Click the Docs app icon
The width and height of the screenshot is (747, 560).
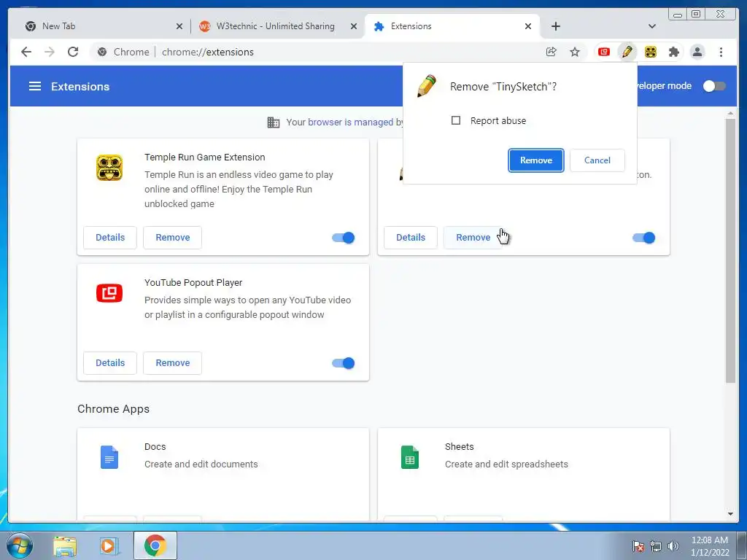(x=109, y=457)
